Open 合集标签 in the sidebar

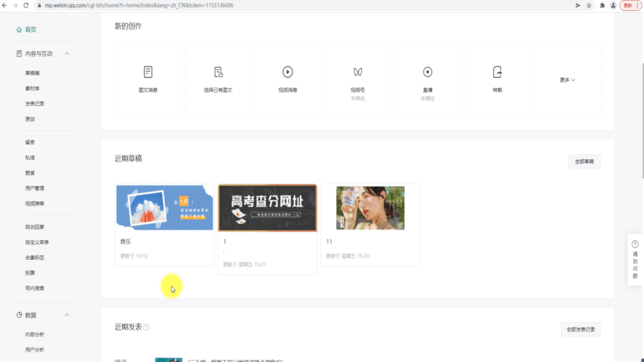(x=35, y=258)
